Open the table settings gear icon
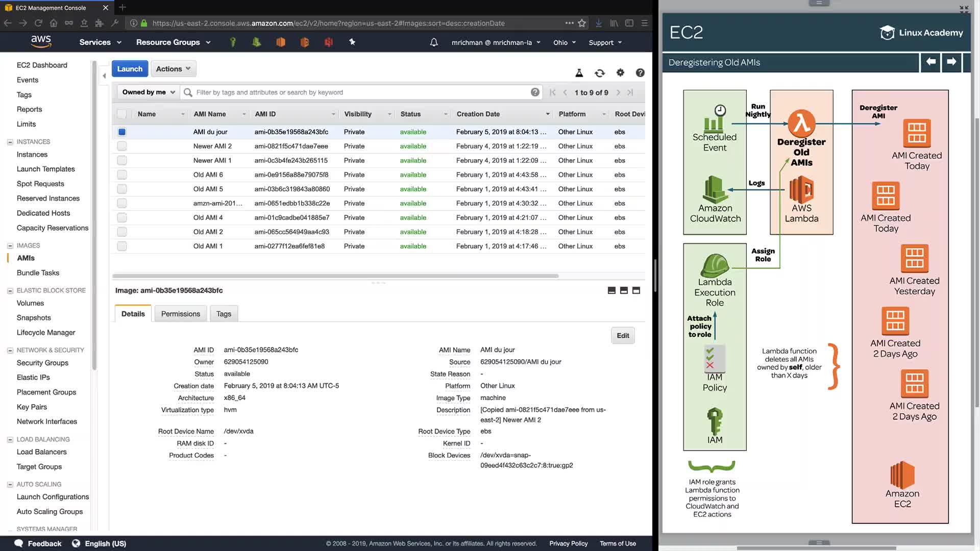980x551 pixels. coord(620,73)
